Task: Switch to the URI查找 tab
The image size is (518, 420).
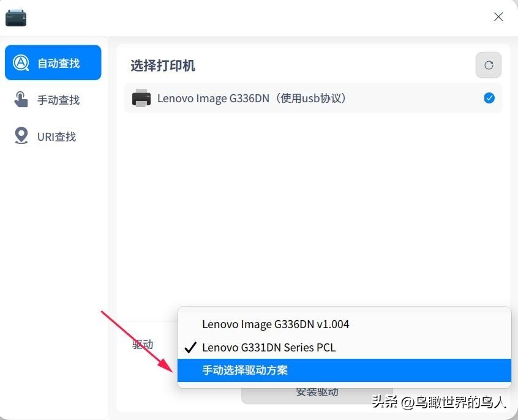Action: click(x=53, y=135)
